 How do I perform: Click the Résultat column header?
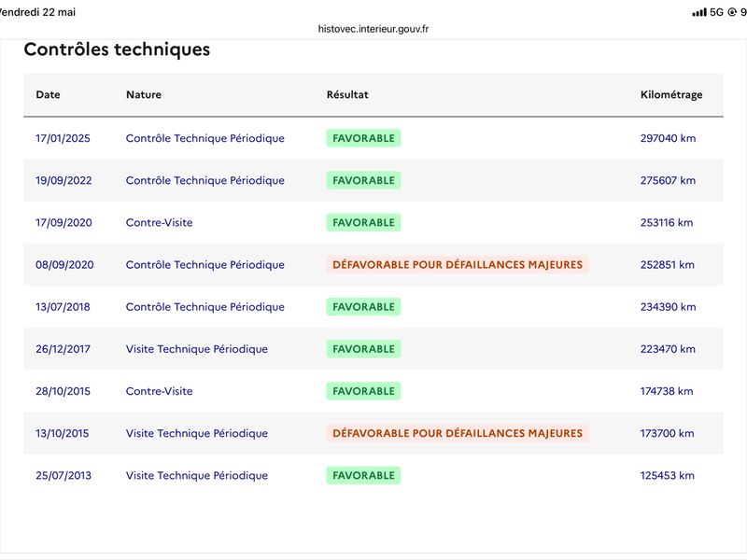click(x=347, y=94)
